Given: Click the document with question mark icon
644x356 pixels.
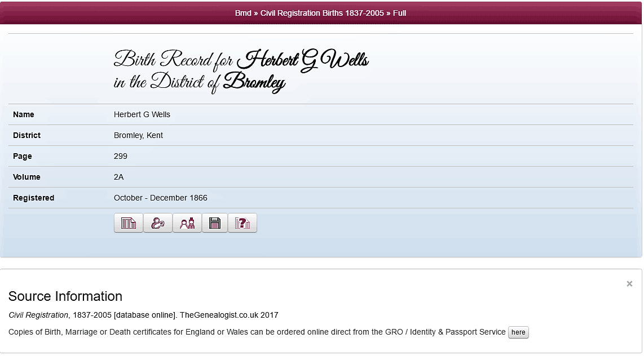Looking at the screenshot, I should click(x=242, y=223).
